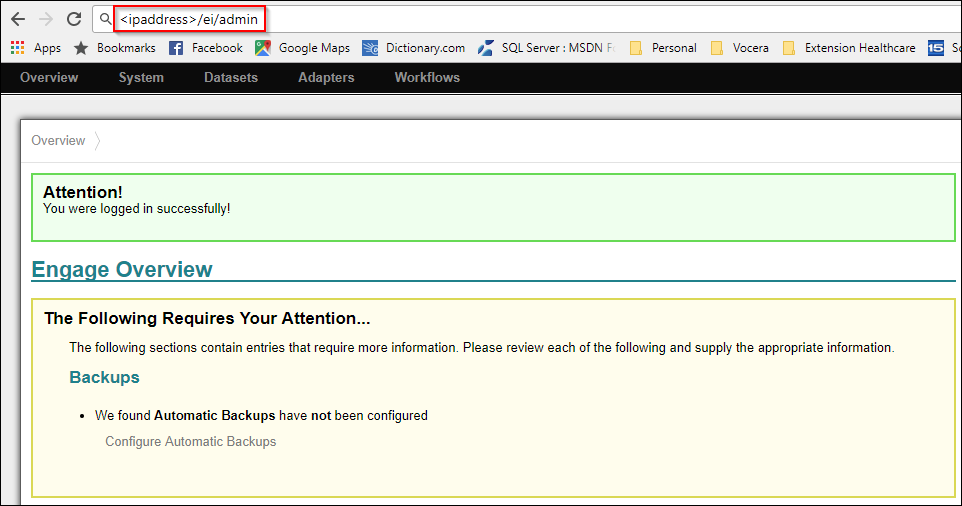
Task: Open the Datasets menu
Action: click(x=231, y=78)
